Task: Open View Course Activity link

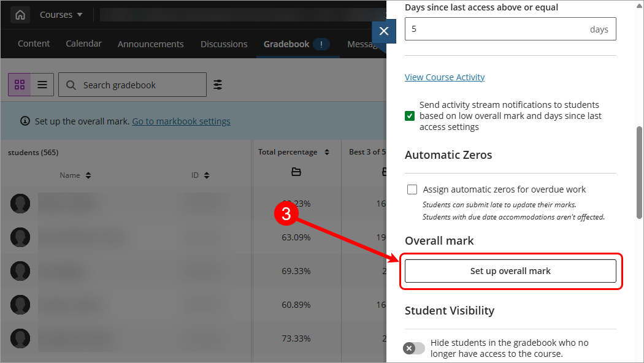Action: coord(445,77)
